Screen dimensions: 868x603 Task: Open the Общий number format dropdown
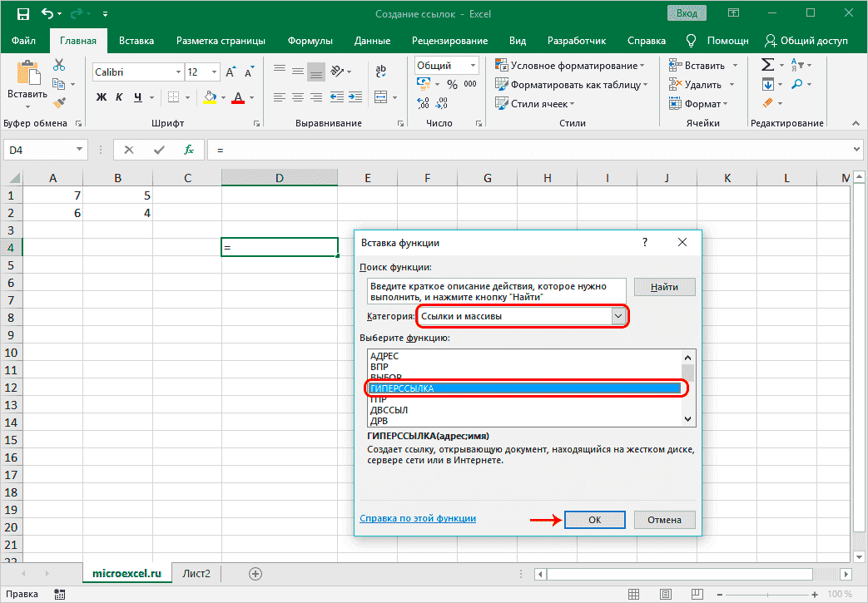pos(473,66)
